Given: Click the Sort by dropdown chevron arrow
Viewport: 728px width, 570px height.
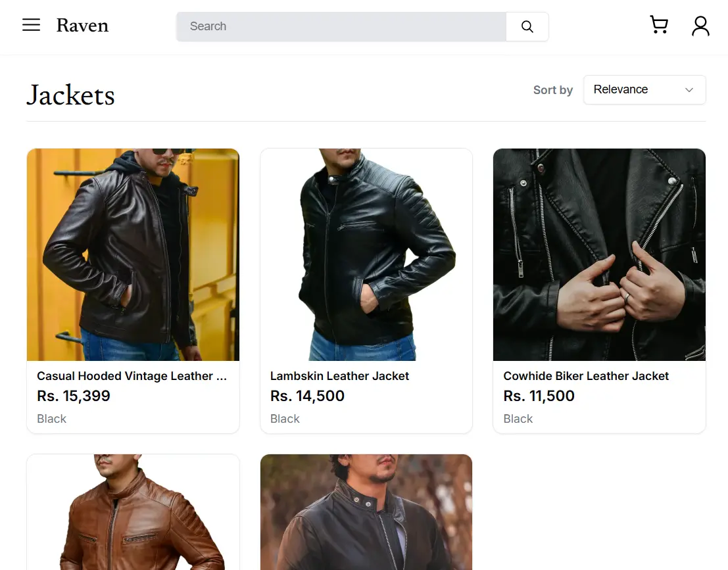Looking at the screenshot, I should 689,89.
